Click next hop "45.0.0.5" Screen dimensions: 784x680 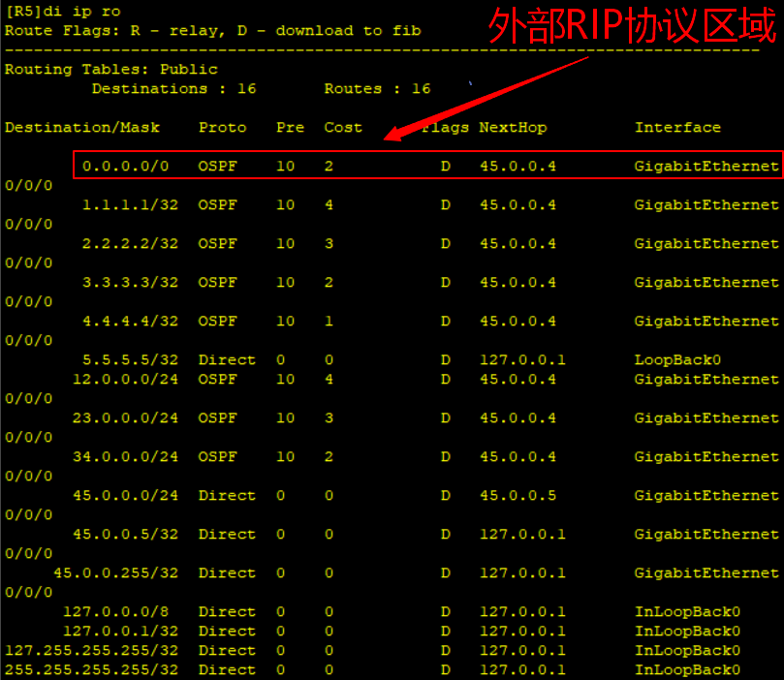click(518, 496)
